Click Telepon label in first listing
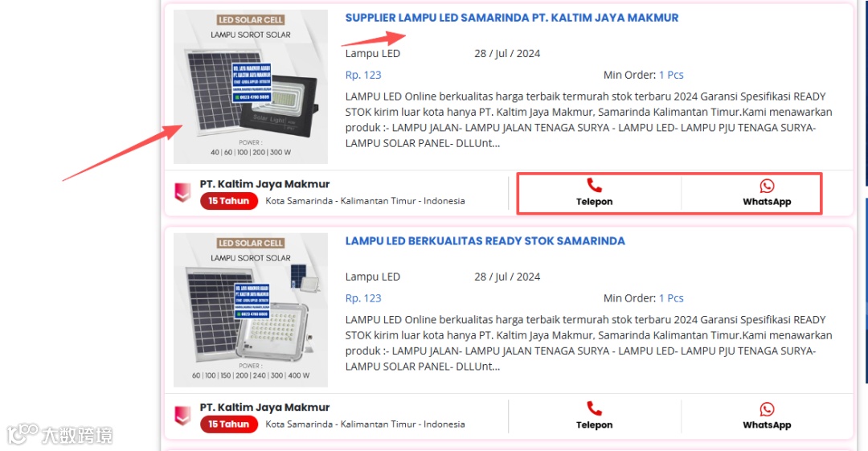868x451 pixels. tap(594, 202)
